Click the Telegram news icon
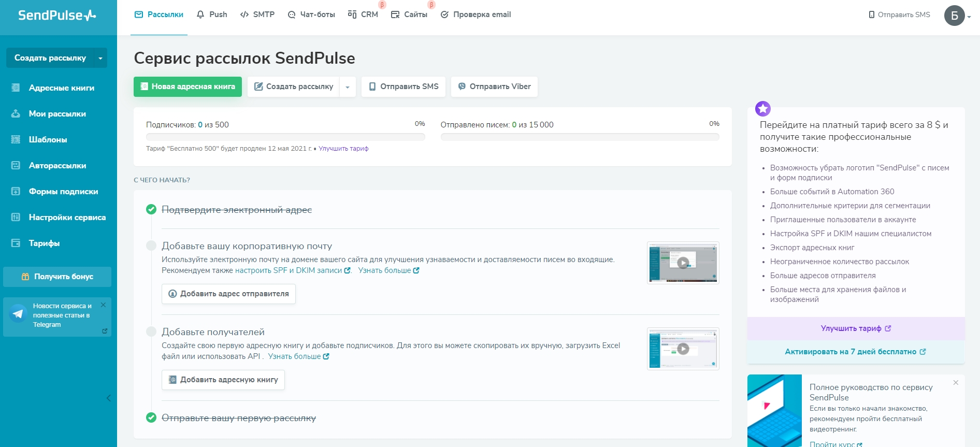The image size is (980, 447). pyautogui.click(x=18, y=313)
